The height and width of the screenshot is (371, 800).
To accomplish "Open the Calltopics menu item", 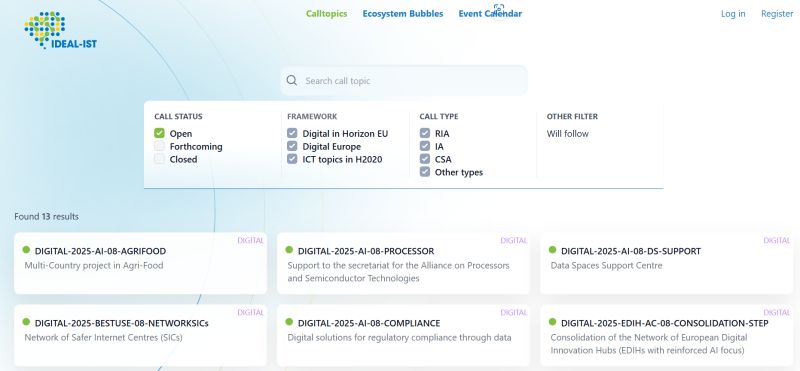I will 327,14.
